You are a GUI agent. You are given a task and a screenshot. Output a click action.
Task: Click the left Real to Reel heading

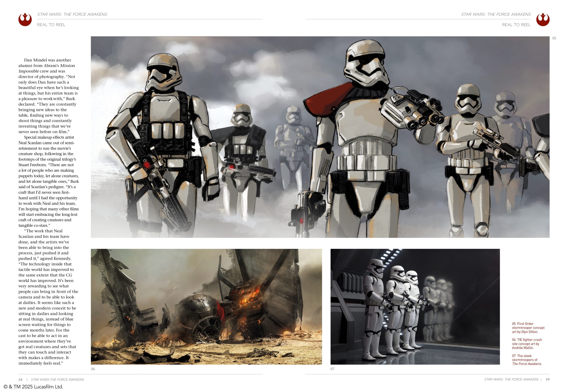pyautogui.click(x=51, y=25)
